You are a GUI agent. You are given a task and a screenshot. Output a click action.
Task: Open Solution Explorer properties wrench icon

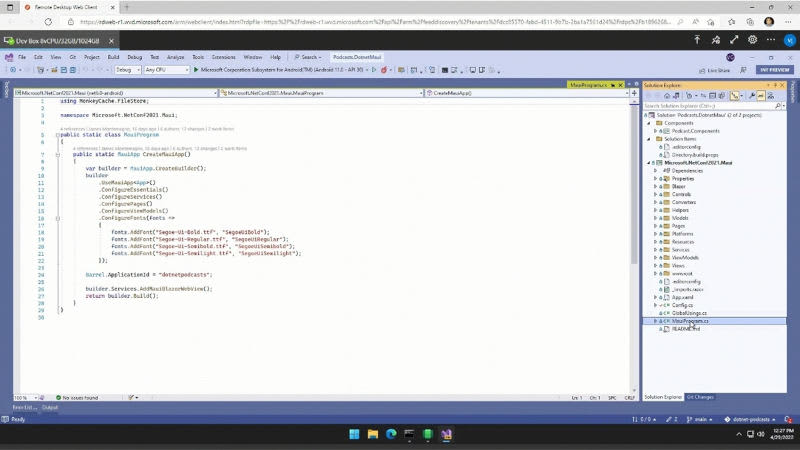pyautogui.click(x=749, y=96)
